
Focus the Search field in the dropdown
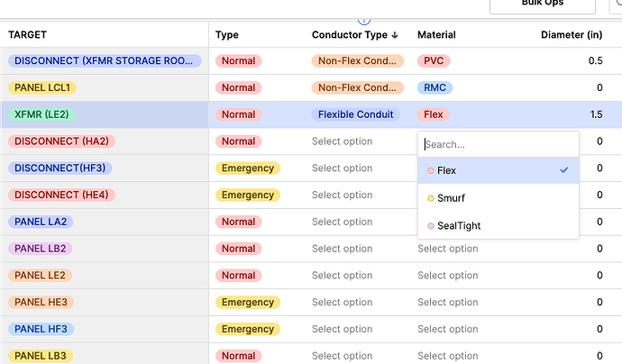tap(499, 144)
